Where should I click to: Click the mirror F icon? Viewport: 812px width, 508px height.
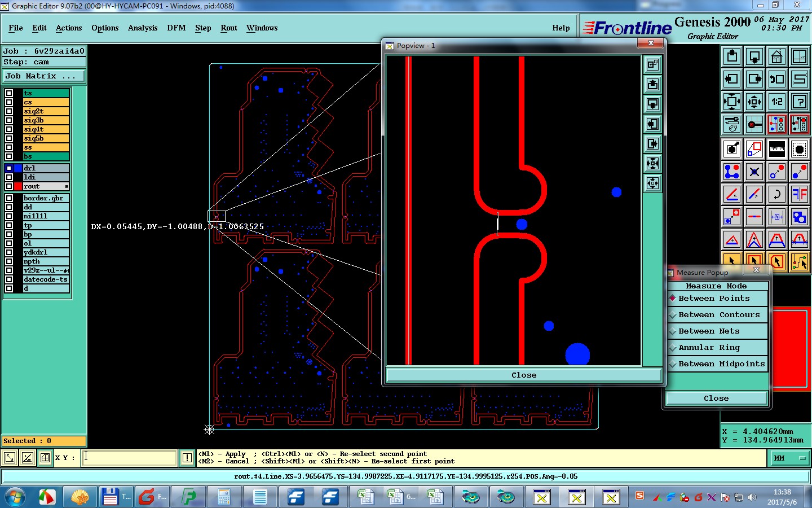pos(800,194)
